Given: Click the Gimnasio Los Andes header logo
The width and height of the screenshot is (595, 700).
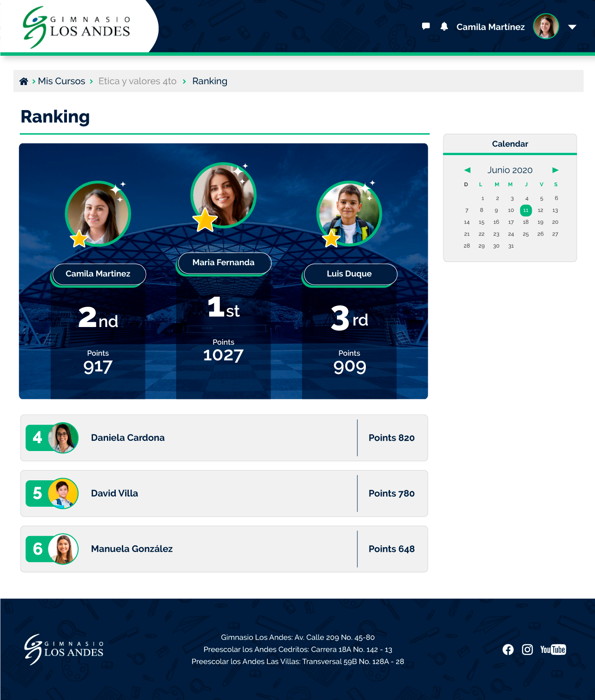Looking at the screenshot, I should tap(77, 27).
